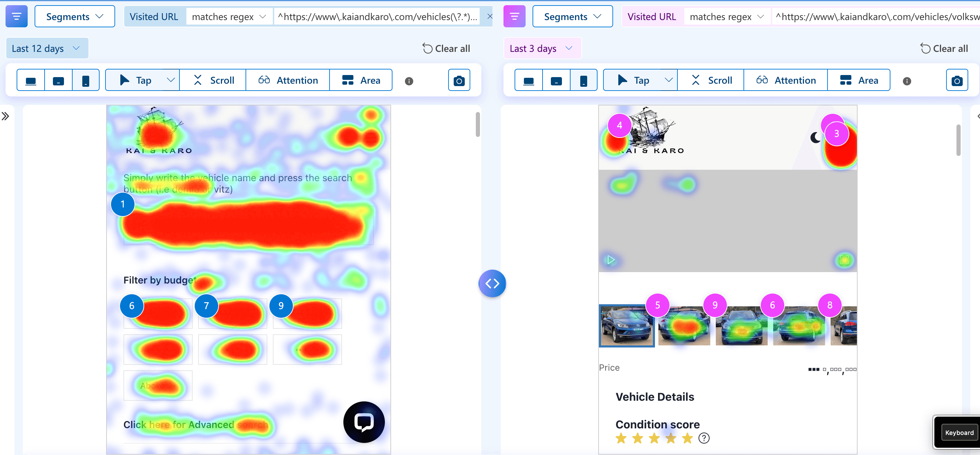Open the chat widget bubble
Viewport: 980px width, 455px height.
[364, 422]
